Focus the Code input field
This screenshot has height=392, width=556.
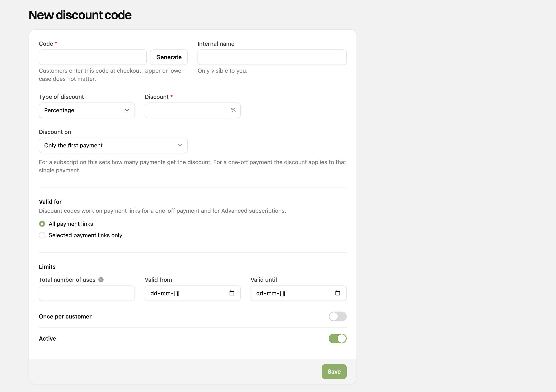coord(93,57)
